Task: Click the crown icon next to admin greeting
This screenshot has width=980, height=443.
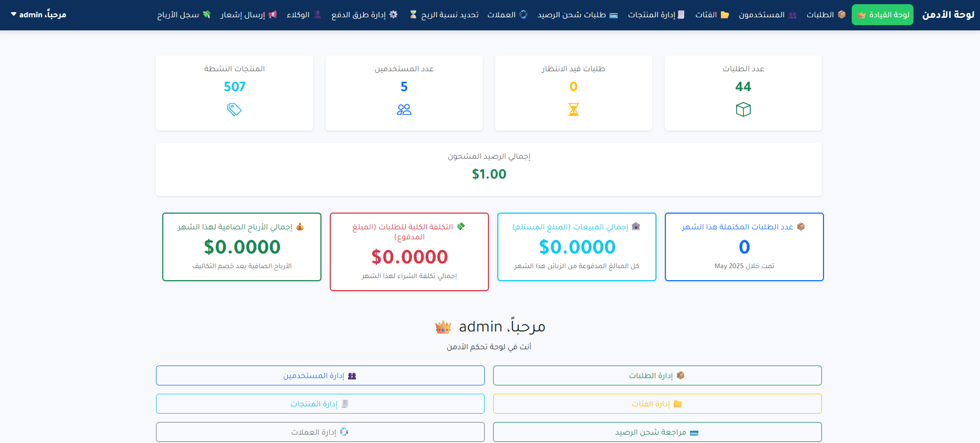Action: click(x=443, y=327)
